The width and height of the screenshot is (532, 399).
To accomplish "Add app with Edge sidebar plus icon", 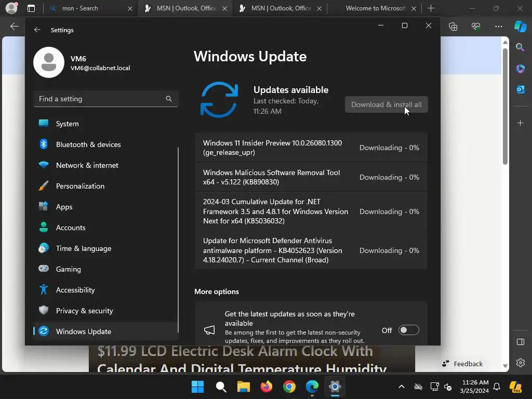I will point(520,123).
